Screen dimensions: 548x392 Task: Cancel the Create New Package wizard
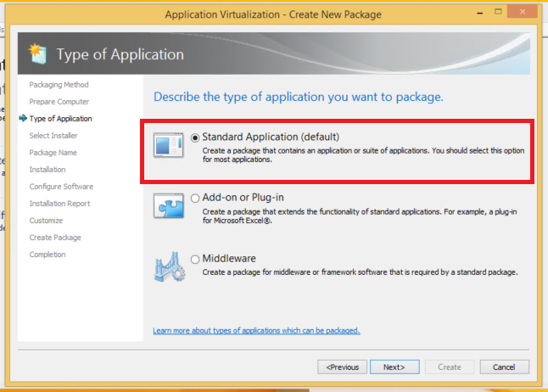coord(504,367)
